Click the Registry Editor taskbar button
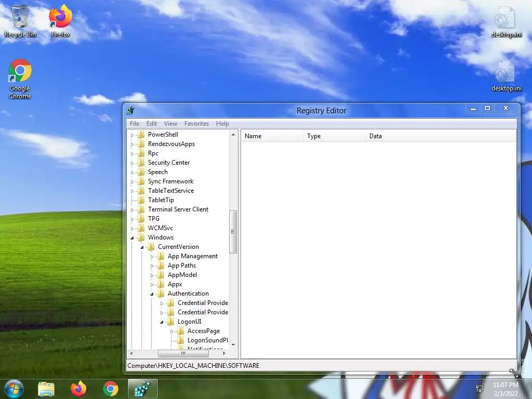Screen dimensions: 532x399 click(143, 389)
